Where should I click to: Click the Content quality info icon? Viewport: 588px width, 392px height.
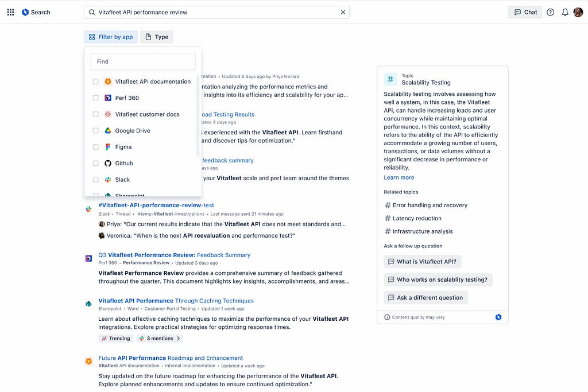click(x=387, y=317)
